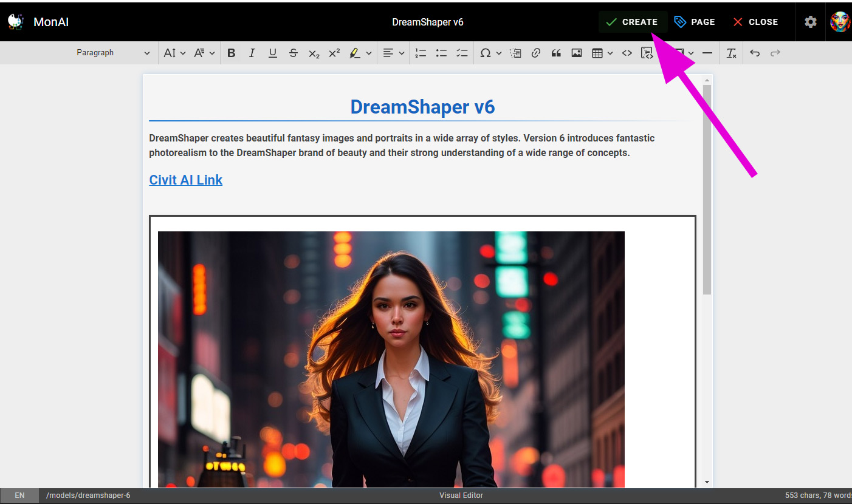The width and height of the screenshot is (852, 504).
Task: Insert a link using the chain icon
Action: (535, 53)
